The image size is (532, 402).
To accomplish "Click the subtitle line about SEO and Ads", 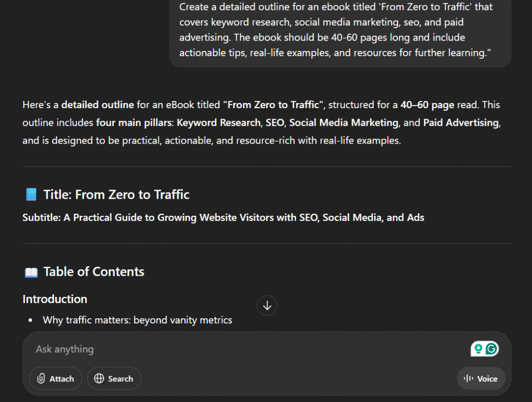I will (223, 217).
